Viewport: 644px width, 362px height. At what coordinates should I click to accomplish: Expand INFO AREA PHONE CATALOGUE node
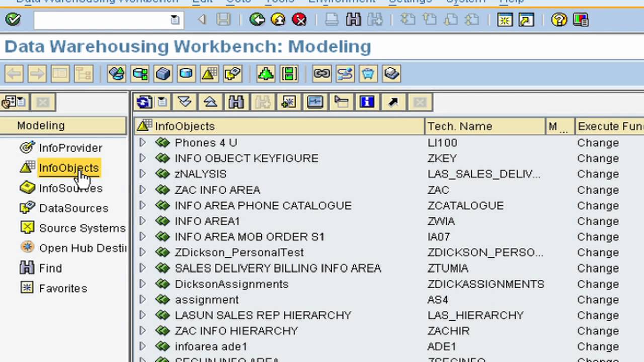143,205
